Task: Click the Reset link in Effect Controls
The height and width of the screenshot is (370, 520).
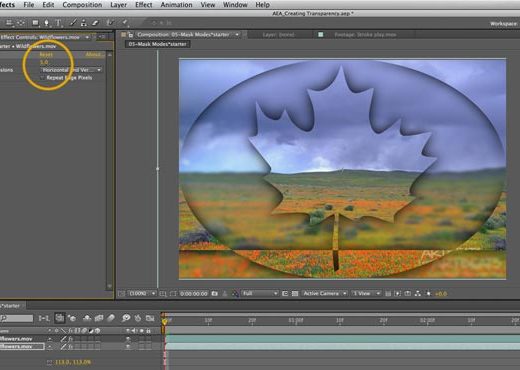Action: [x=46, y=54]
